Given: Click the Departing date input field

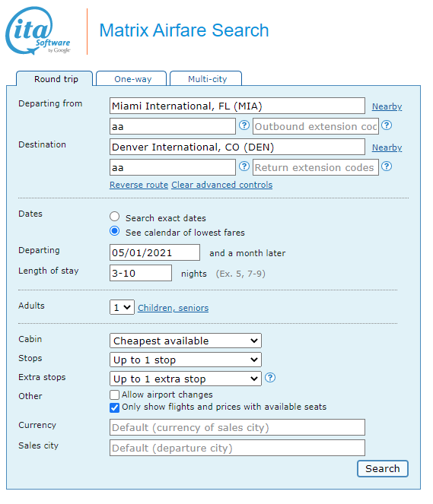Looking at the screenshot, I should tap(154, 252).
